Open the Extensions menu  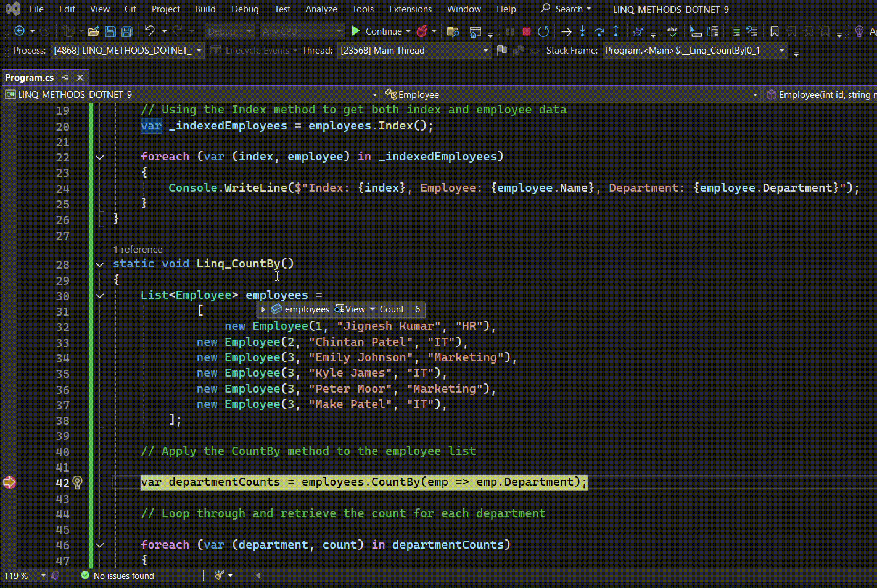click(410, 9)
